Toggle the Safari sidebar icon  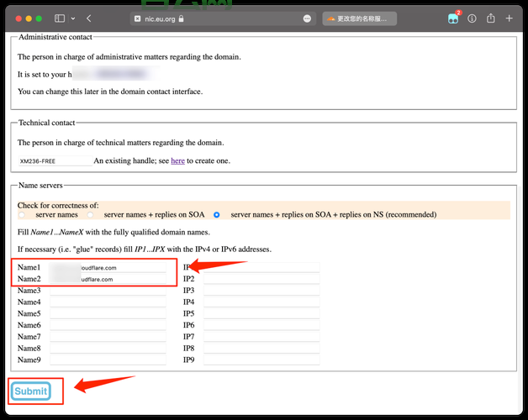pyautogui.click(x=60, y=18)
